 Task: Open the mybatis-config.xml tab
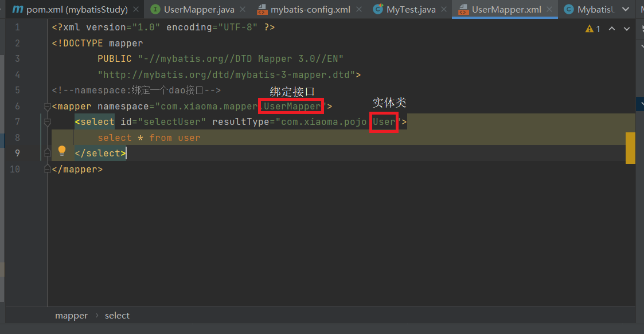pyautogui.click(x=310, y=9)
